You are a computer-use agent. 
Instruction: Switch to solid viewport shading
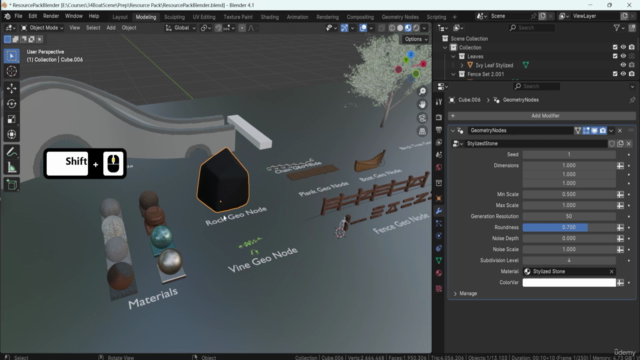400,28
